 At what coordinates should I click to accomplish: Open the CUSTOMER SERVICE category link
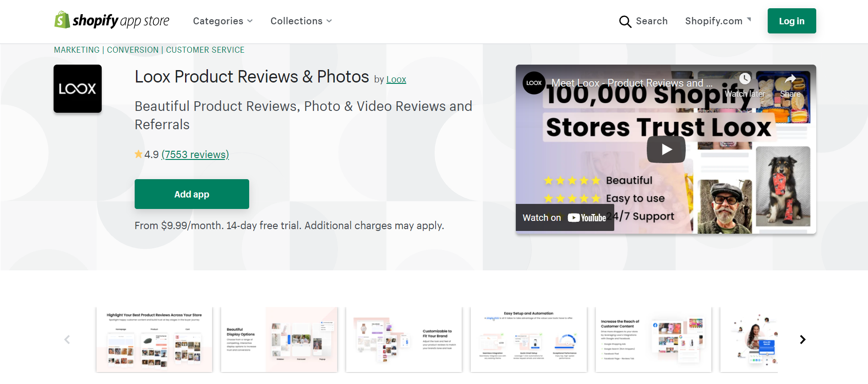[205, 50]
